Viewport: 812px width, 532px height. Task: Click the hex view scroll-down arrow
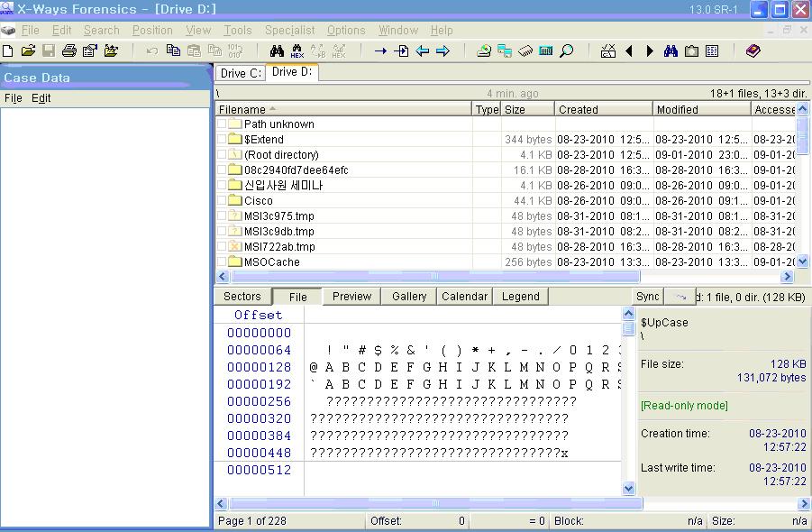tap(629, 488)
